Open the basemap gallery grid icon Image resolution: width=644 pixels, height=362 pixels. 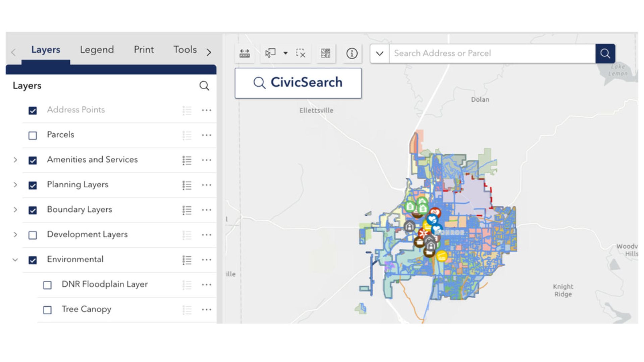[326, 53]
